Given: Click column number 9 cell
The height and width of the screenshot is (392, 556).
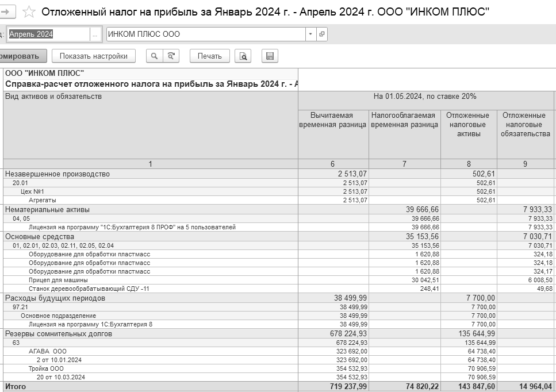Looking at the screenshot, I should tap(526, 164).
